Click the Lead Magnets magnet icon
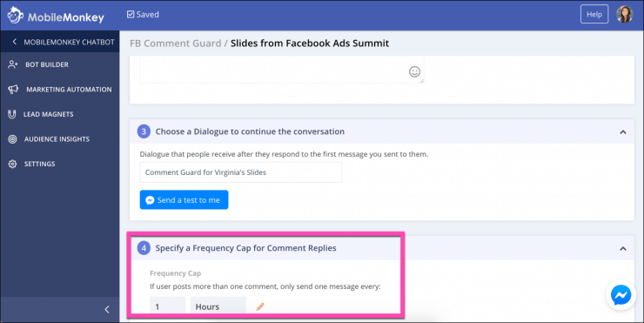 point(12,114)
